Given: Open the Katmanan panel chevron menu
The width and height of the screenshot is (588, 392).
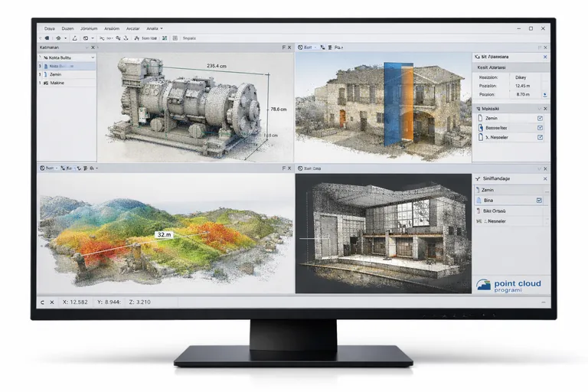Looking at the screenshot, I should coord(87,47).
